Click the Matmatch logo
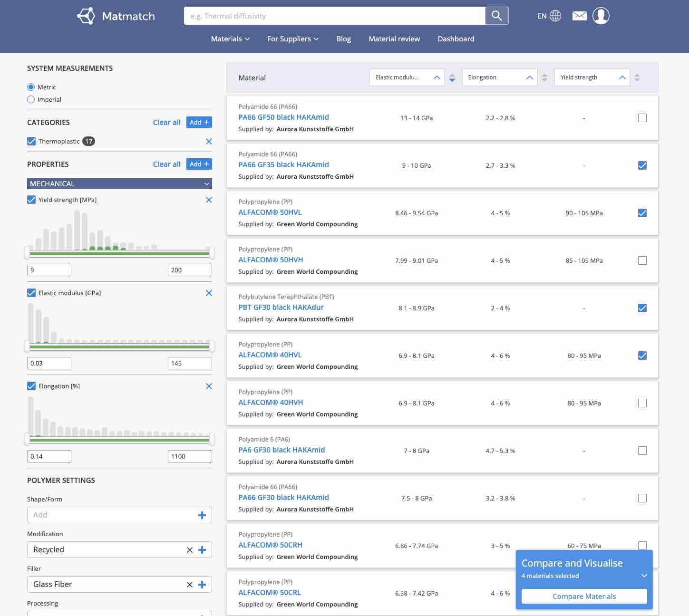689x616 pixels. tap(116, 16)
